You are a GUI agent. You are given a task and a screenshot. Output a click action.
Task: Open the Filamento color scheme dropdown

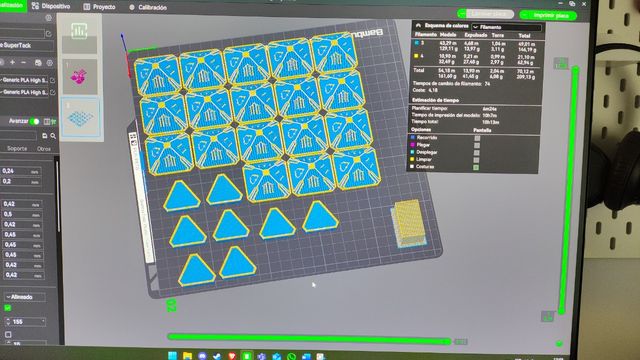point(506,27)
